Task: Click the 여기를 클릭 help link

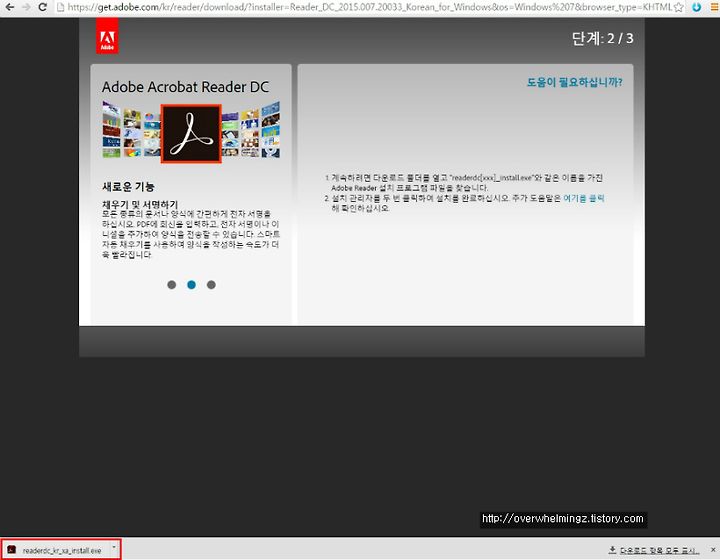Action: pos(584,198)
